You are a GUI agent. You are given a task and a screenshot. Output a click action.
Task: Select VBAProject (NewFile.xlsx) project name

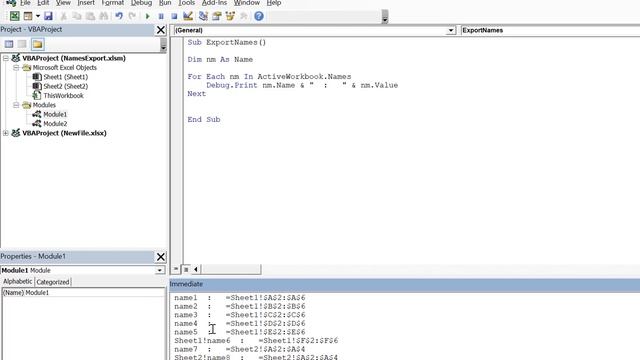(64, 133)
